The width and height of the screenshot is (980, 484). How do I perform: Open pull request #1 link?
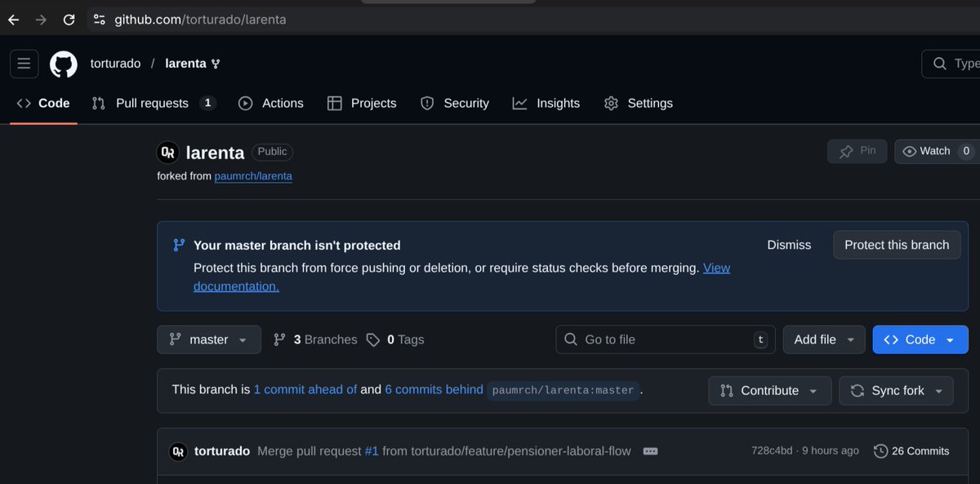[x=372, y=451]
